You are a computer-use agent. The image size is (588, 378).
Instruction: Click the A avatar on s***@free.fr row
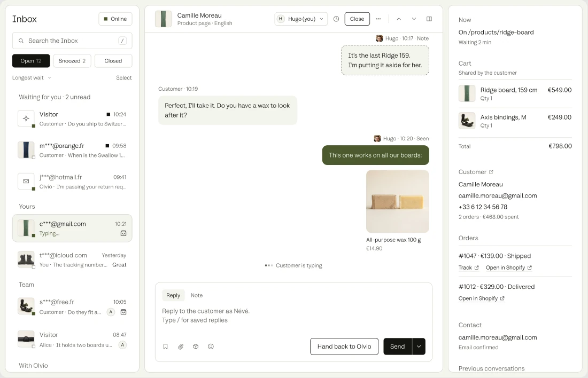tap(111, 312)
